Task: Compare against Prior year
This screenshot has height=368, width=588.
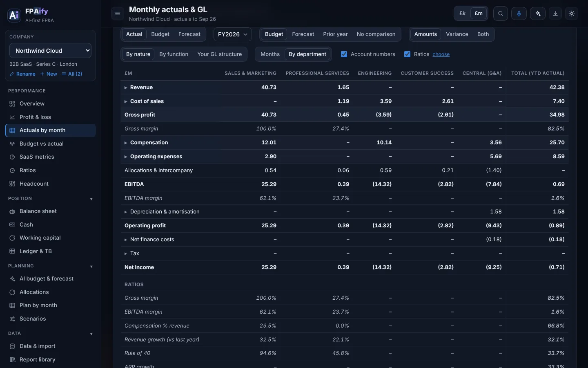Action: (x=336, y=34)
